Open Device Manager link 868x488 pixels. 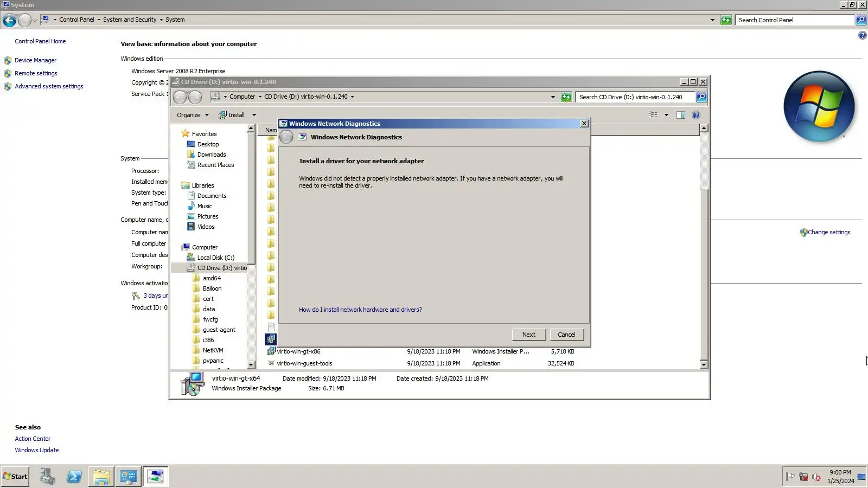point(35,60)
